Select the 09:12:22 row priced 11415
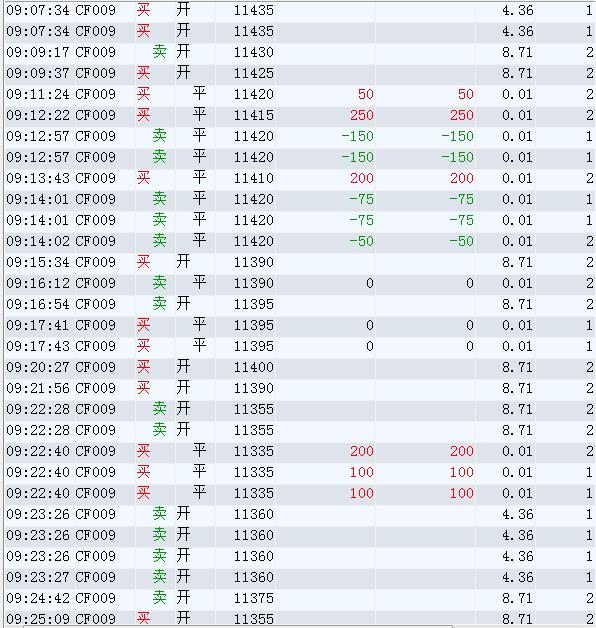Screen dimensions: 596x628 click(x=300, y=115)
